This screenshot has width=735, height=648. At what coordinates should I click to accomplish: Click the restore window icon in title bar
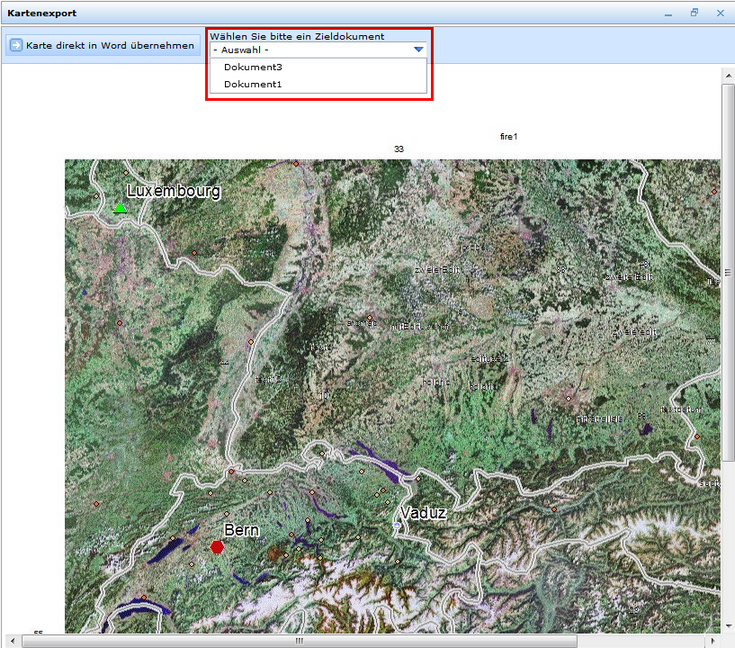tap(694, 13)
